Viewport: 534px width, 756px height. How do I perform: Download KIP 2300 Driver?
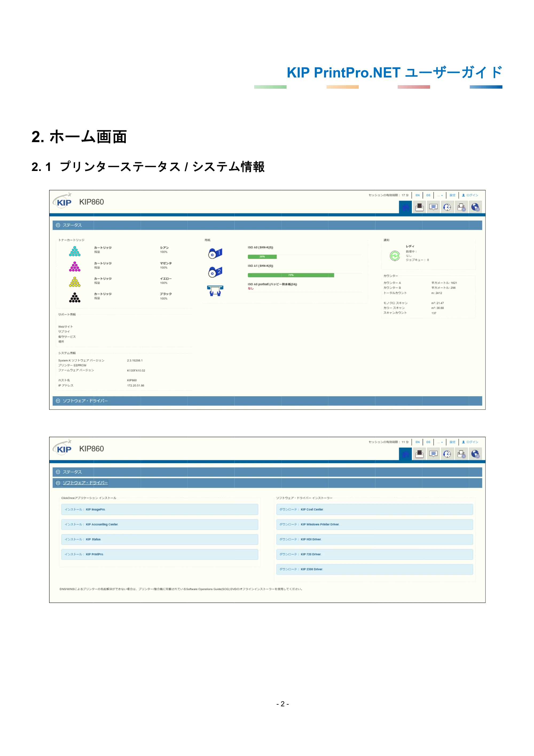(x=374, y=569)
